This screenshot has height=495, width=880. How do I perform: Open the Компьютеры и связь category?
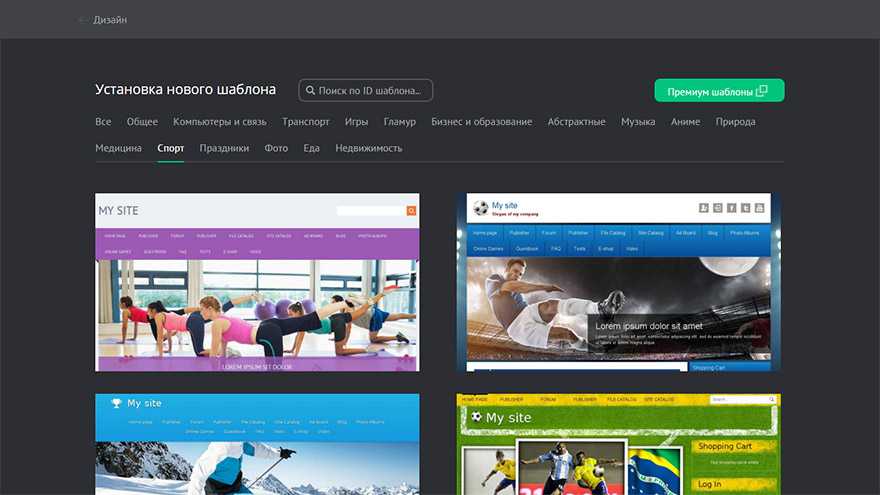click(219, 122)
